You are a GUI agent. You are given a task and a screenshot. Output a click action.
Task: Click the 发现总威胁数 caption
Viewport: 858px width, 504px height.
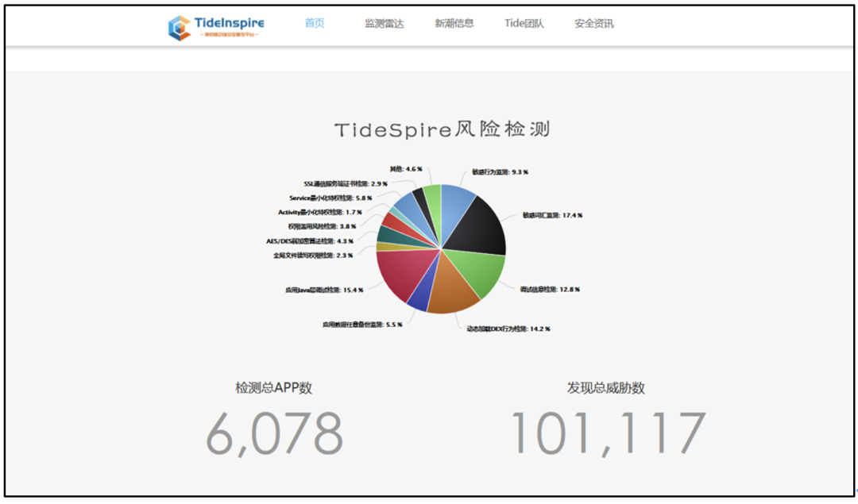[x=605, y=387]
